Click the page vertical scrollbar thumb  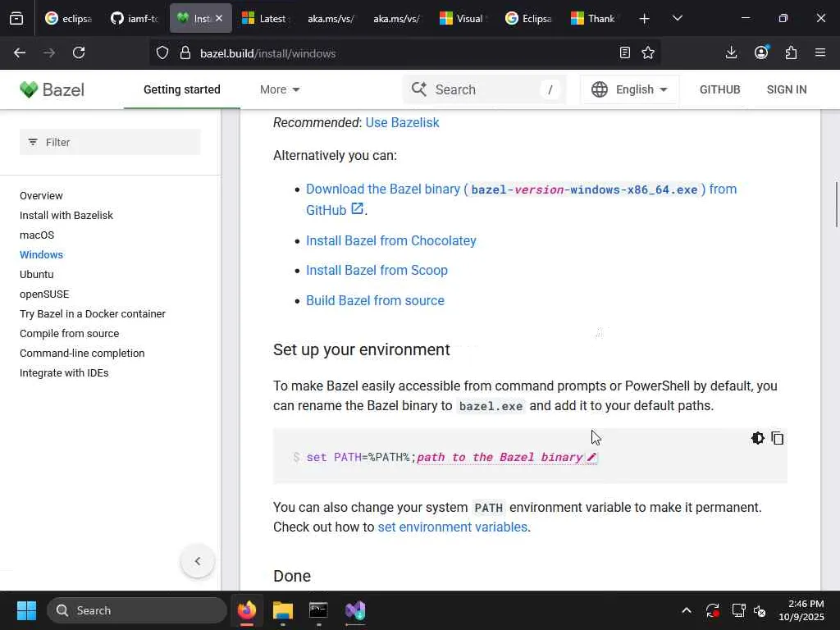point(836,204)
